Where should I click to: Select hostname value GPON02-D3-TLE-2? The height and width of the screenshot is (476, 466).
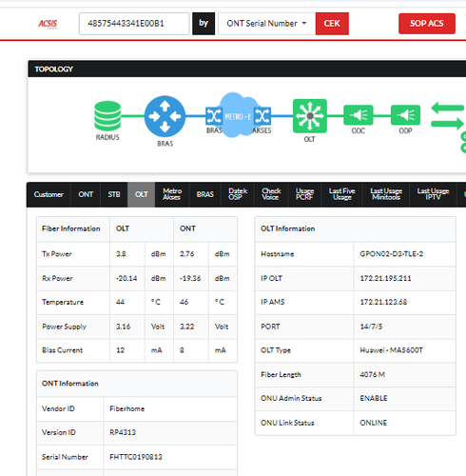(x=391, y=254)
